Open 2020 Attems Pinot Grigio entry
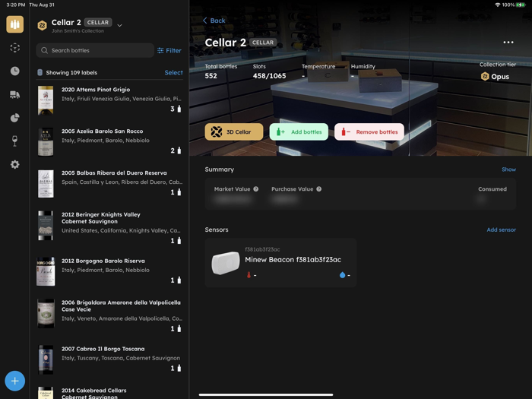532x399 pixels. tap(109, 100)
